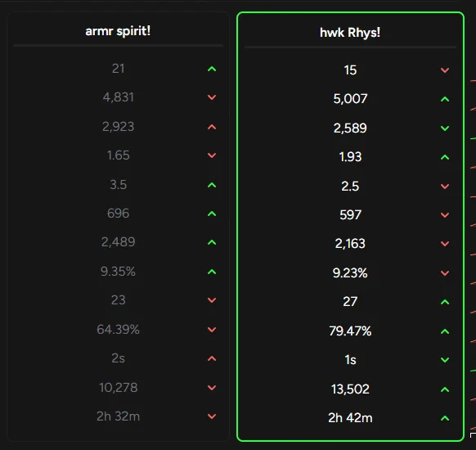Click the red down arrow beside 2.5
The height and width of the screenshot is (450, 476).
point(445,187)
